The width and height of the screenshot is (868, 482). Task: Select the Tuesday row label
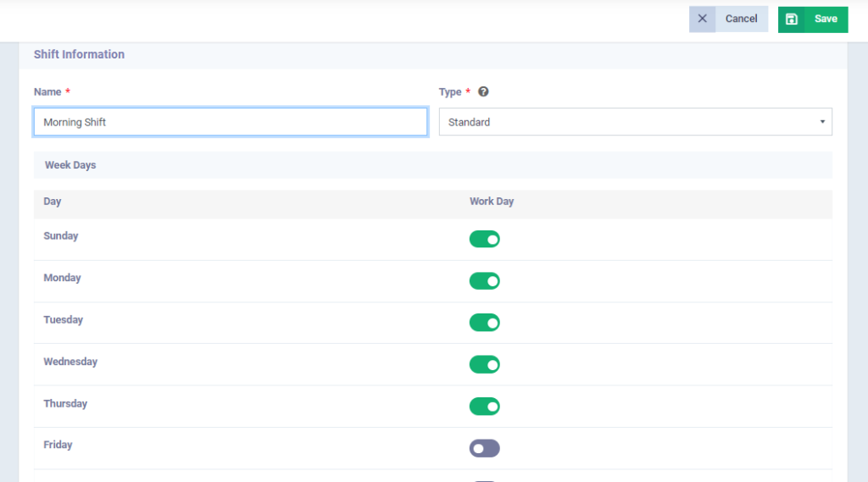(x=63, y=320)
